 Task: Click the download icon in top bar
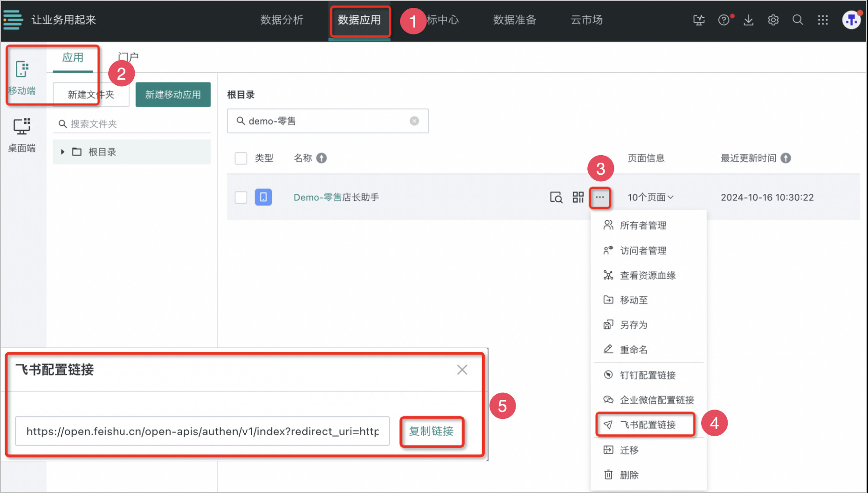748,20
